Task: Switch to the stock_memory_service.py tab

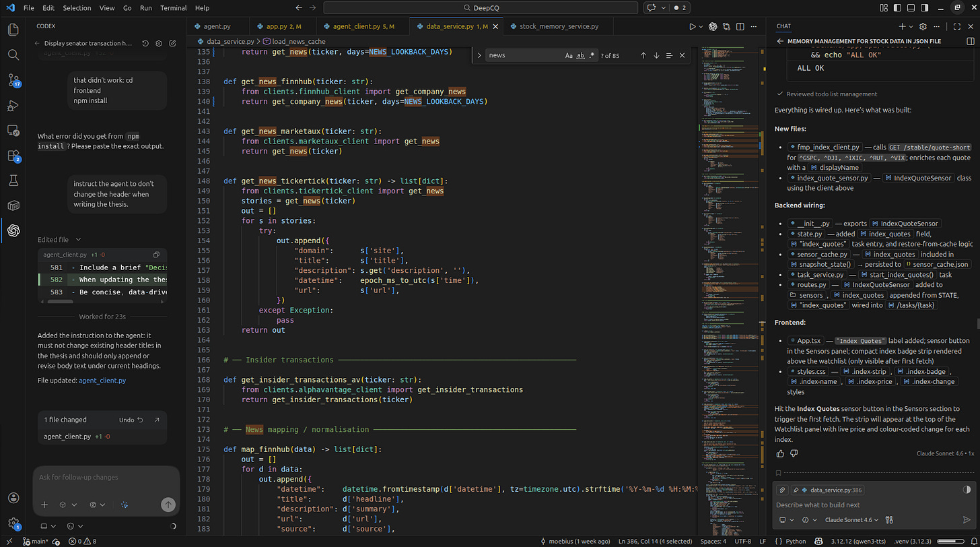Action: [558, 27]
